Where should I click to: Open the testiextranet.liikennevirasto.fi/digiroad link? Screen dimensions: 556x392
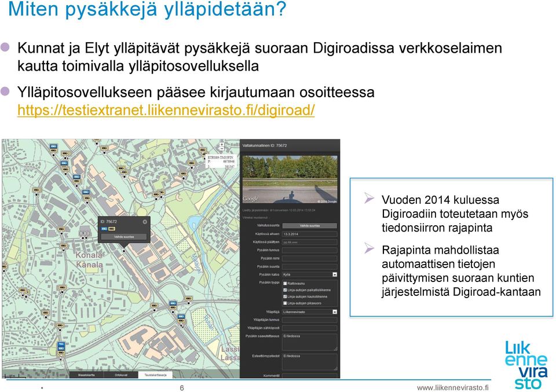pos(166,110)
